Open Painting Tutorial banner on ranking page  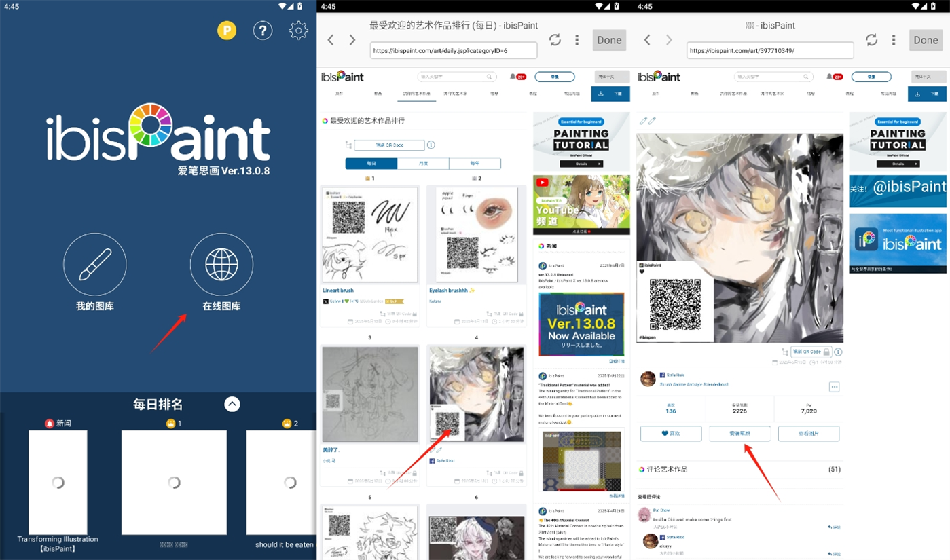(x=581, y=142)
